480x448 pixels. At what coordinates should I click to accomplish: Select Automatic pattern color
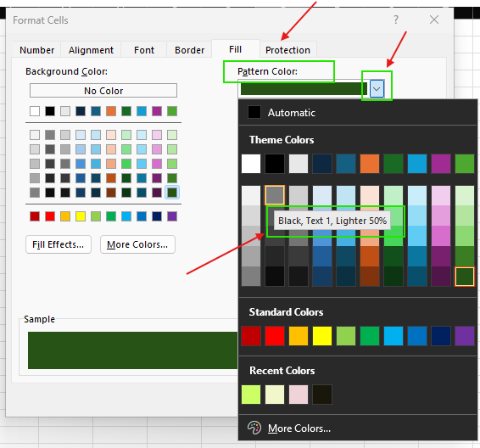pyautogui.click(x=292, y=112)
